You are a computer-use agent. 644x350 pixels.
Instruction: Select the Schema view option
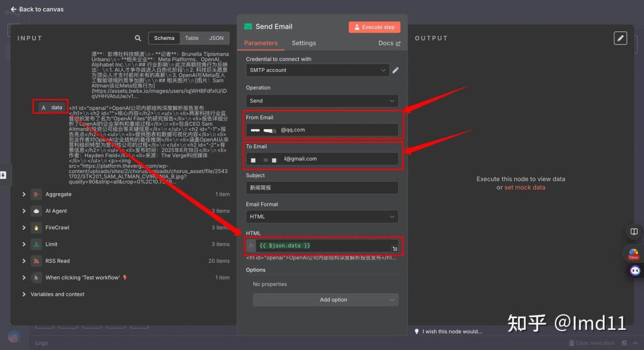point(164,38)
